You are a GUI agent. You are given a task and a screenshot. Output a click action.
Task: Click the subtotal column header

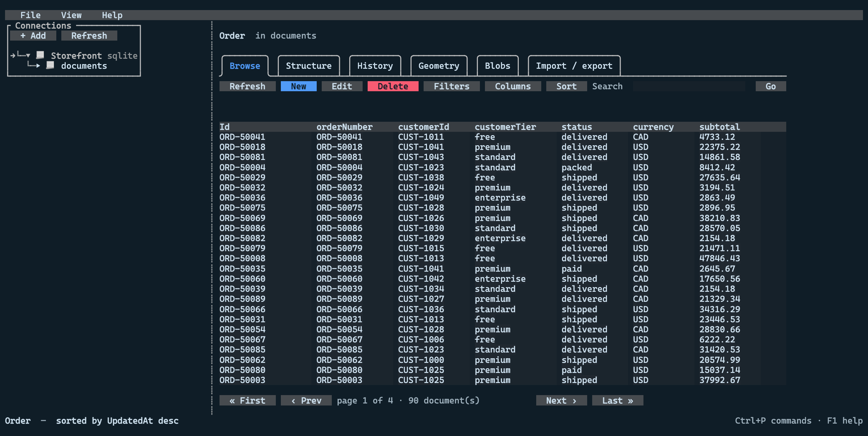pyautogui.click(x=720, y=127)
